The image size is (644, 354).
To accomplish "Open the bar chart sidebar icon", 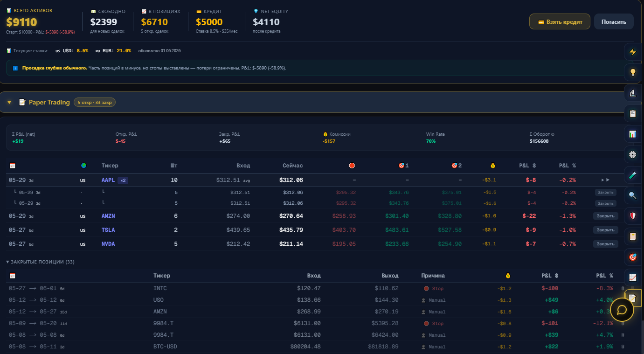I will (633, 134).
